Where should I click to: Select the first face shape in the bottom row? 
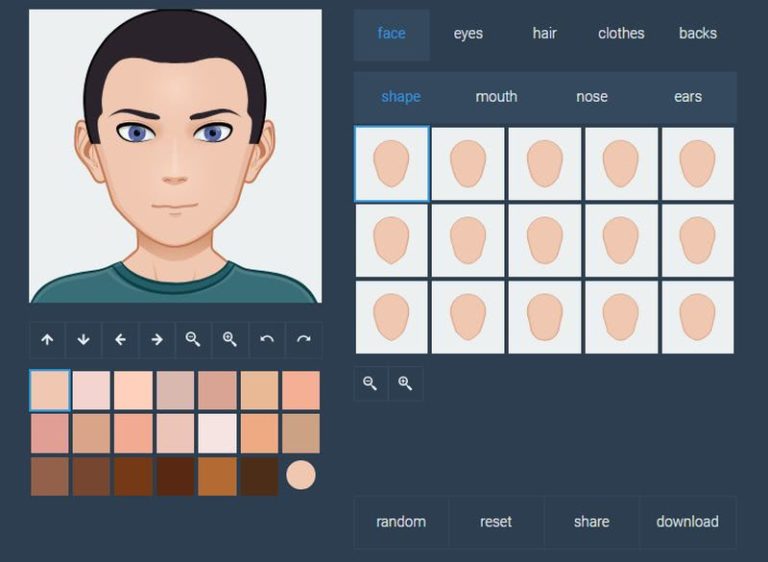tap(391, 318)
